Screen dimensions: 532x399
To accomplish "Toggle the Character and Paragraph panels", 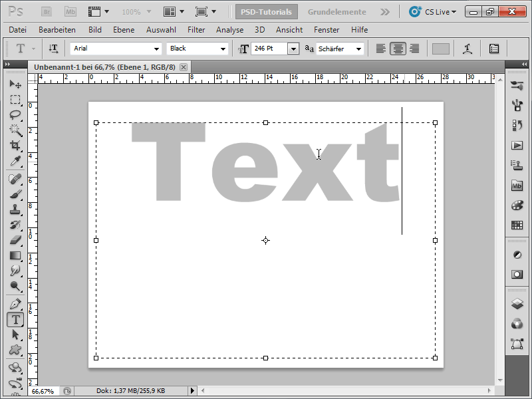I will point(494,49).
